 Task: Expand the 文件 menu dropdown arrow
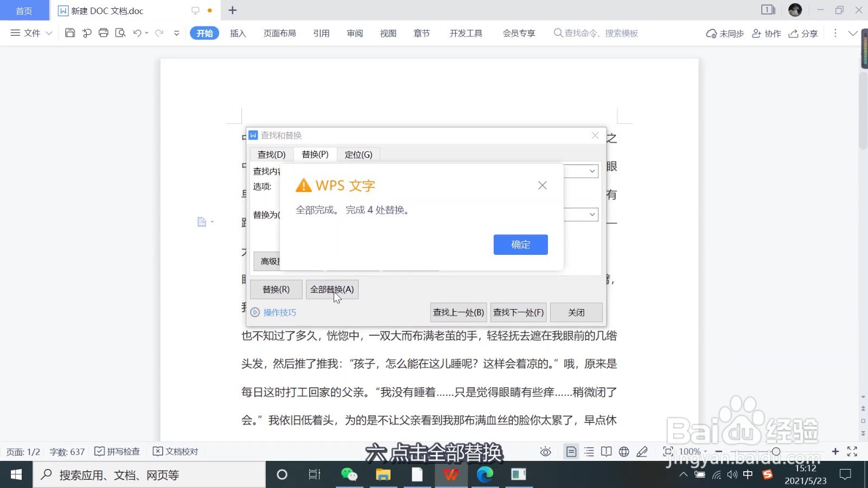(x=49, y=33)
